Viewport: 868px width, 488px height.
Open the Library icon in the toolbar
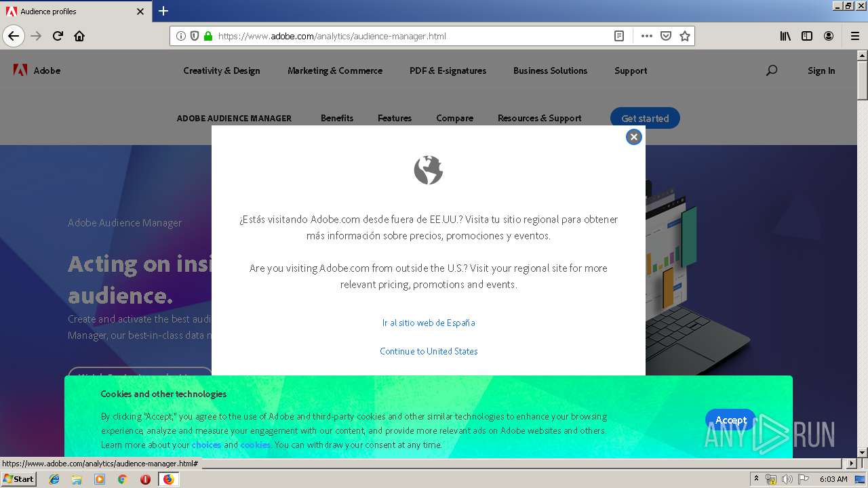point(785,36)
